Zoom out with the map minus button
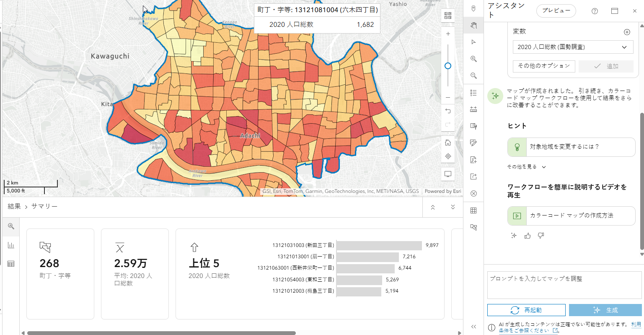 pyautogui.click(x=448, y=97)
